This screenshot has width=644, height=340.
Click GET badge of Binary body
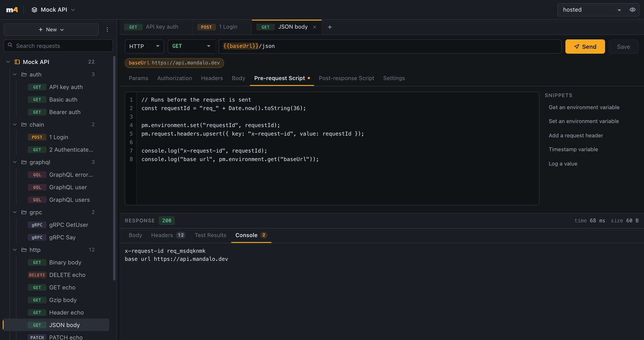click(37, 262)
